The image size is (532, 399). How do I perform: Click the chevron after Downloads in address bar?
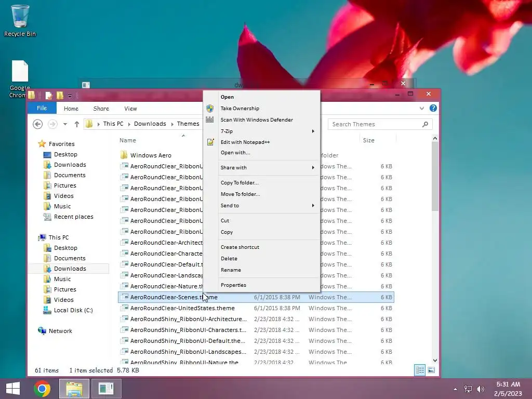[x=172, y=124]
